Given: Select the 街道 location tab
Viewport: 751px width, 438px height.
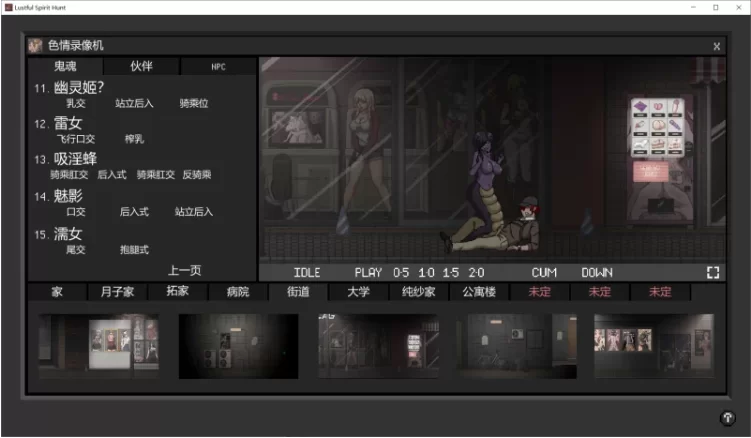Looking at the screenshot, I should [x=298, y=291].
